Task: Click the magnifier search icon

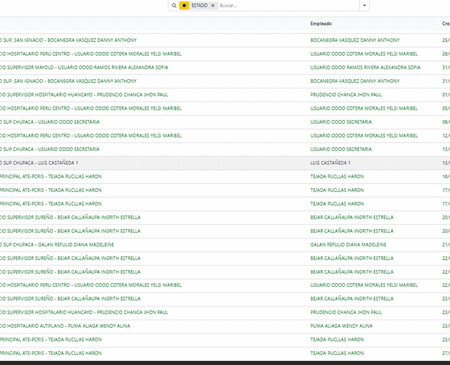Action: (174, 5)
